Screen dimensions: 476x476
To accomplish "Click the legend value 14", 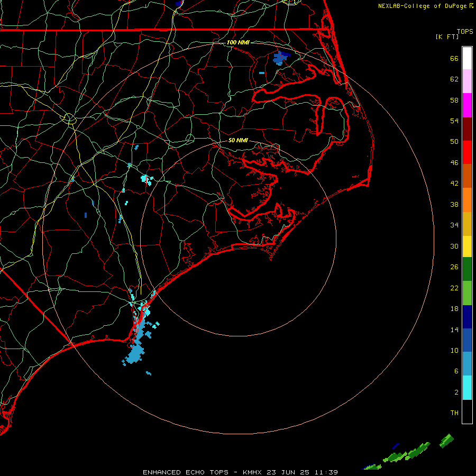I will [x=454, y=329].
